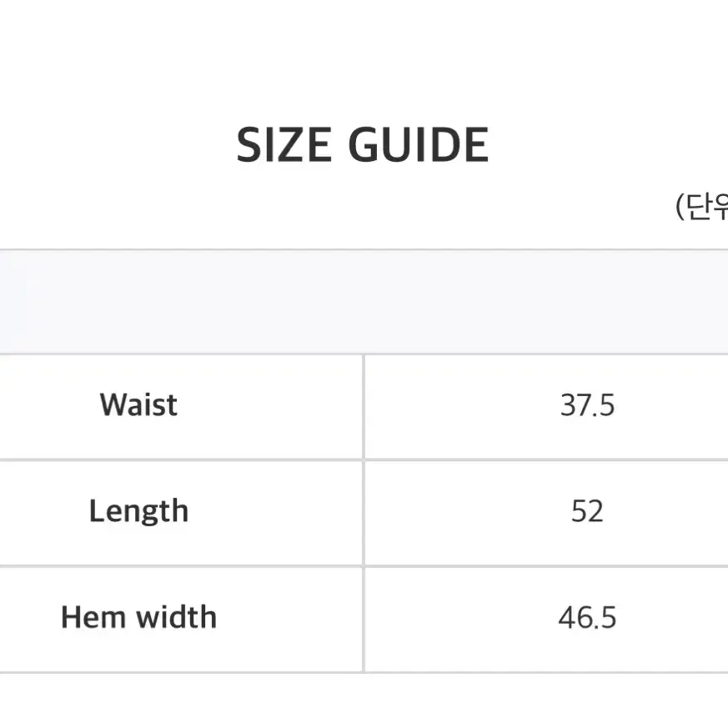Click the column divider in the Hem width row
728x728 pixels.
click(x=364, y=620)
